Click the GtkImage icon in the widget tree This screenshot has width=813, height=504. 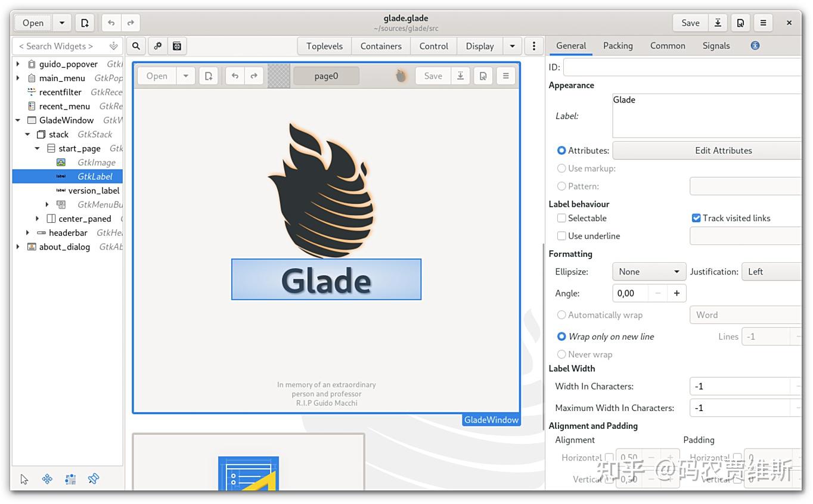pyautogui.click(x=61, y=162)
